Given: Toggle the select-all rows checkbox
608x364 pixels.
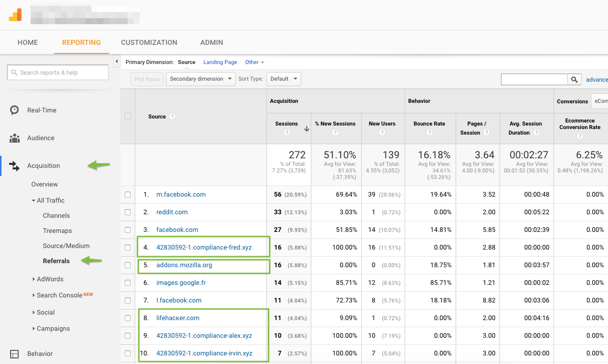Looking at the screenshot, I should click(x=128, y=116).
